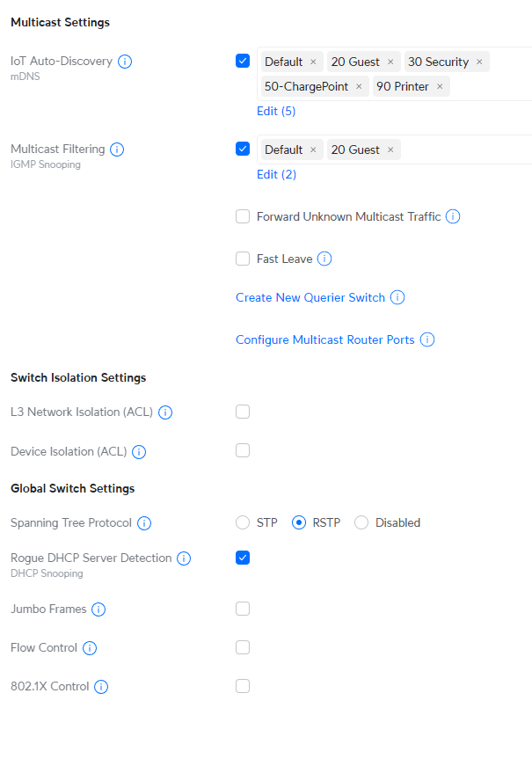
Task: Open Configure Multicast Router Ports link
Action: tap(325, 339)
